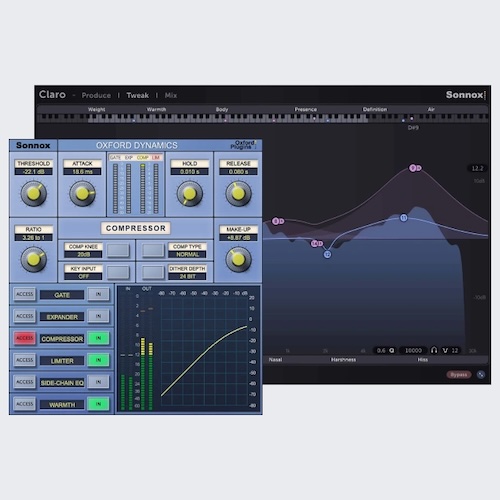Click the Harshness label at Claro bottom

coord(343,360)
